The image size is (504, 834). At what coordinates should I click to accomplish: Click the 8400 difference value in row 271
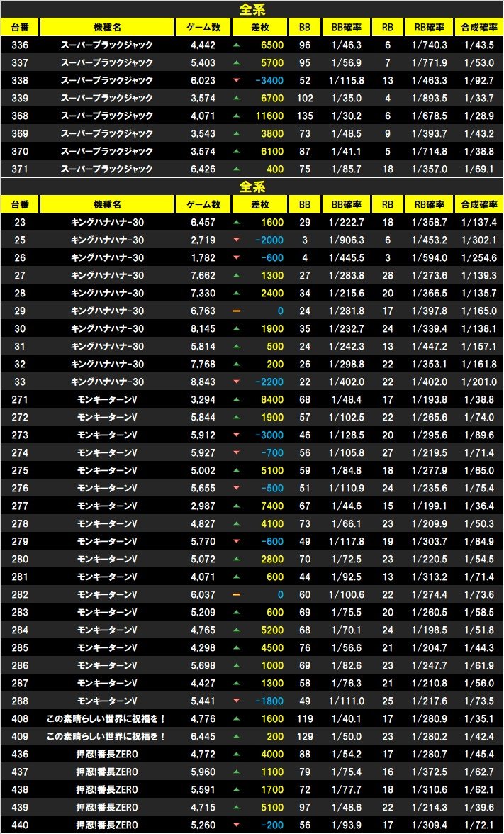pyautogui.click(x=272, y=399)
